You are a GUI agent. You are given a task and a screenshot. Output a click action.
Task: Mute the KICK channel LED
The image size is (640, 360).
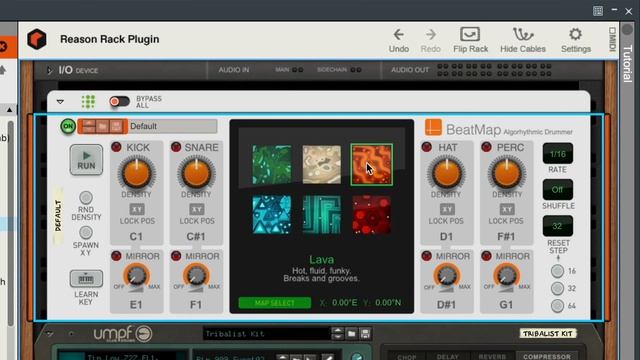[116, 147]
